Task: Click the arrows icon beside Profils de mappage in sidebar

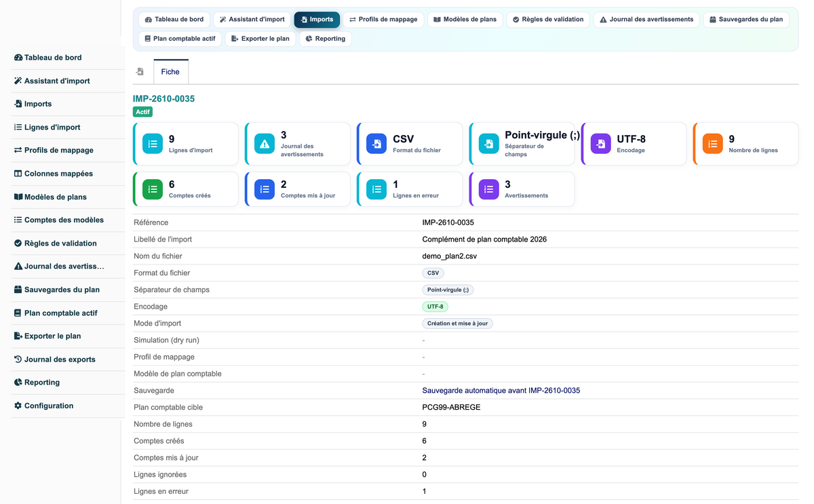Action: 18,150
